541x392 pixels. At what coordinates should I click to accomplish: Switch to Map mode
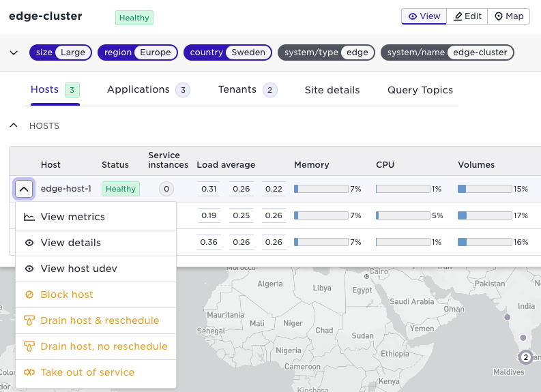pyautogui.click(x=508, y=16)
